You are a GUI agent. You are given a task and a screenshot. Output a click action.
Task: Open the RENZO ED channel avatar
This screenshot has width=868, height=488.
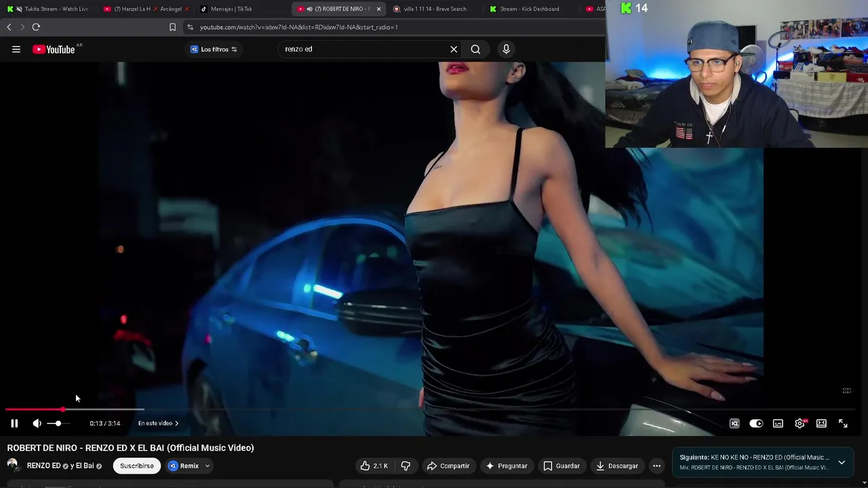click(13, 466)
